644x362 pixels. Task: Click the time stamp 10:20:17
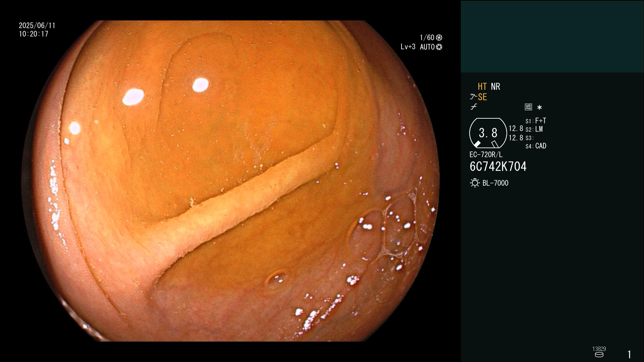pyautogui.click(x=34, y=34)
